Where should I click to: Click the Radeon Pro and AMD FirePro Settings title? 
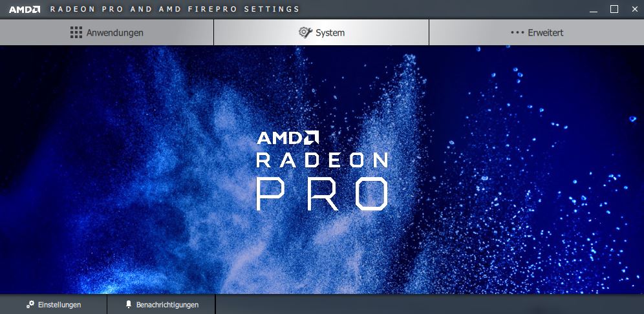pyautogui.click(x=175, y=9)
